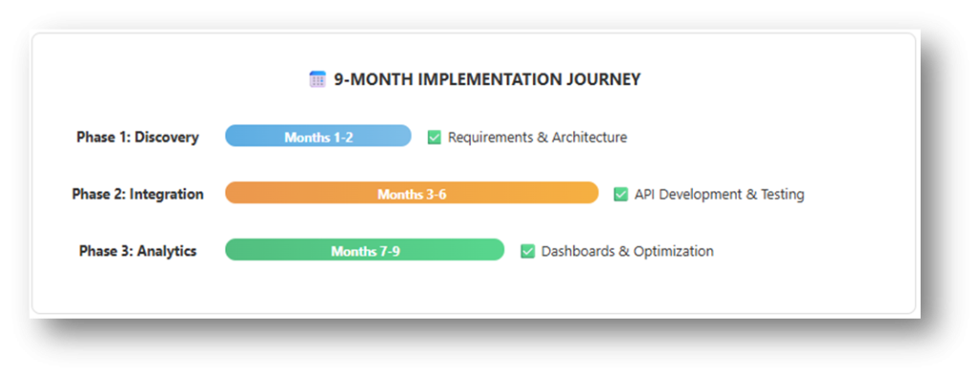Click the API Development & Testing text

[x=720, y=194]
